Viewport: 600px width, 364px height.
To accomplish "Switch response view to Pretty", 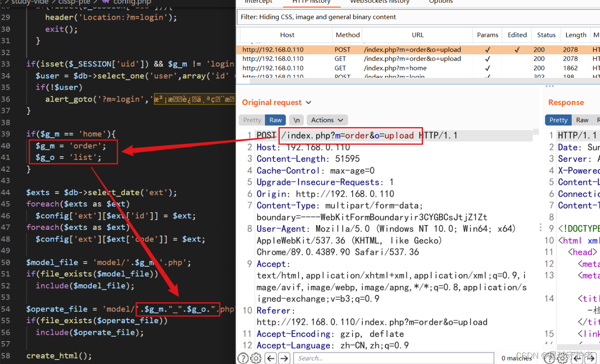I will 558,120.
